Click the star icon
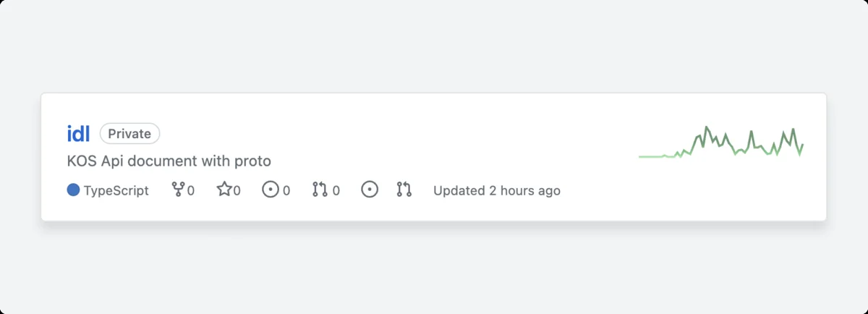 coord(224,190)
